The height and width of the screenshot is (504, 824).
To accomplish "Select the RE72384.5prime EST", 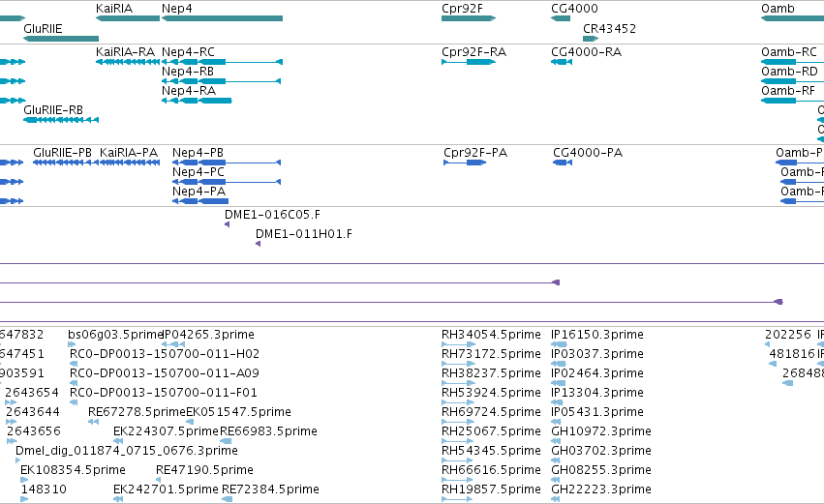I will [x=228, y=499].
